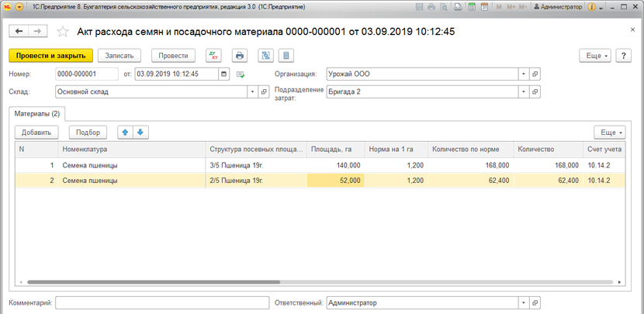Click the highlighted 52,000 area cell
The image size is (644, 314).
(336, 180)
